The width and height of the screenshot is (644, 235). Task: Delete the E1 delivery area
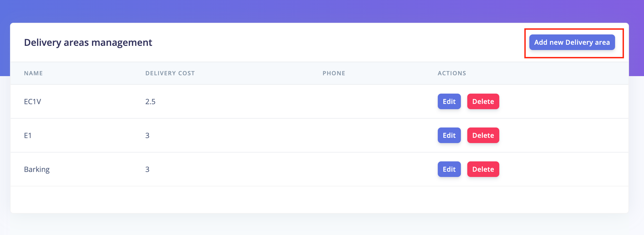pyautogui.click(x=483, y=135)
